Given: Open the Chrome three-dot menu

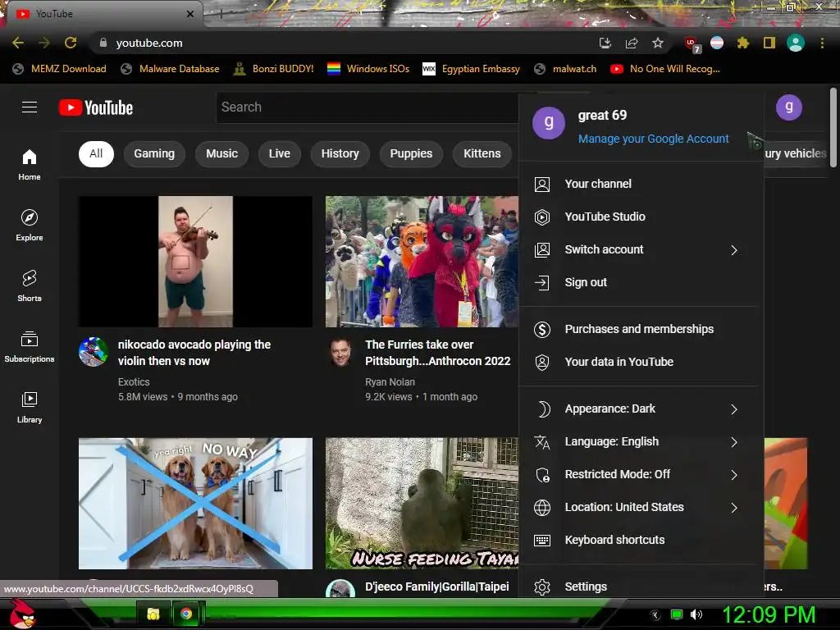Looking at the screenshot, I should tap(822, 43).
